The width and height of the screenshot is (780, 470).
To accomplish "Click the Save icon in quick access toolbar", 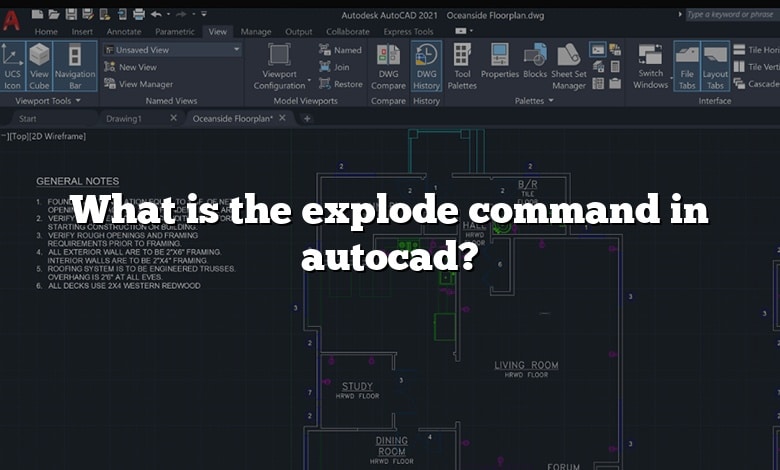I will click(x=69, y=14).
